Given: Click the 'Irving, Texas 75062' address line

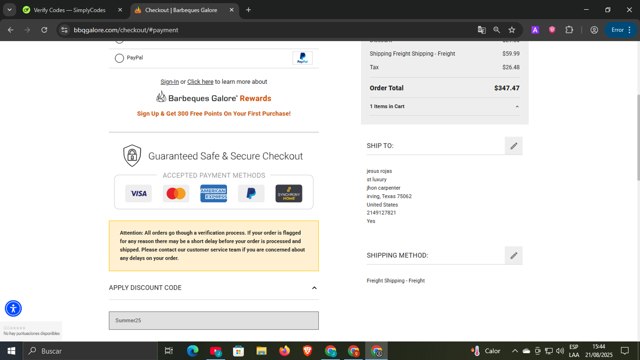Looking at the screenshot, I should [389, 196].
